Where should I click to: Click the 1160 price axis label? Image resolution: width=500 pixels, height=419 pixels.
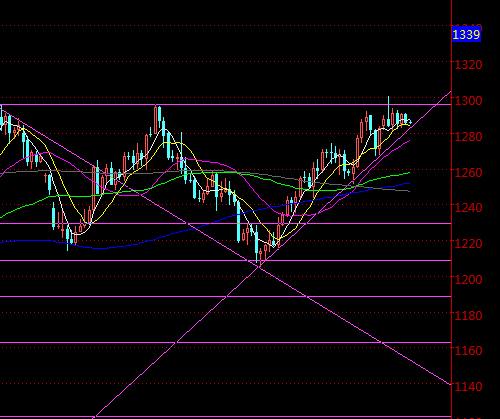[x=469, y=351]
